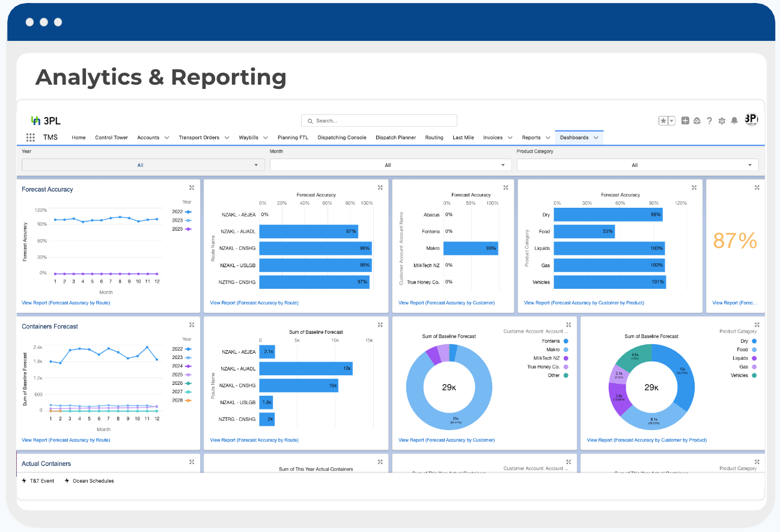780x532 pixels.
Task: Open the user profile avatar
Action: coord(751,119)
